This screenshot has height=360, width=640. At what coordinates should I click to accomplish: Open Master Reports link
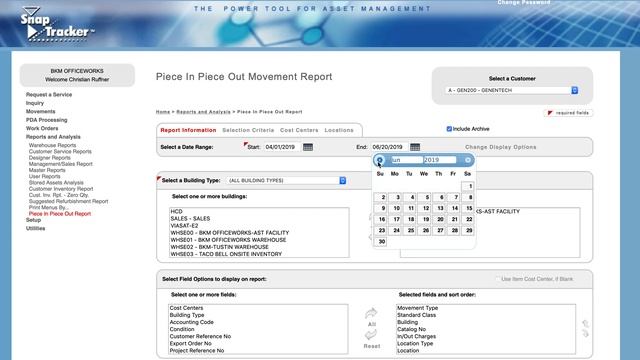[47, 170]
